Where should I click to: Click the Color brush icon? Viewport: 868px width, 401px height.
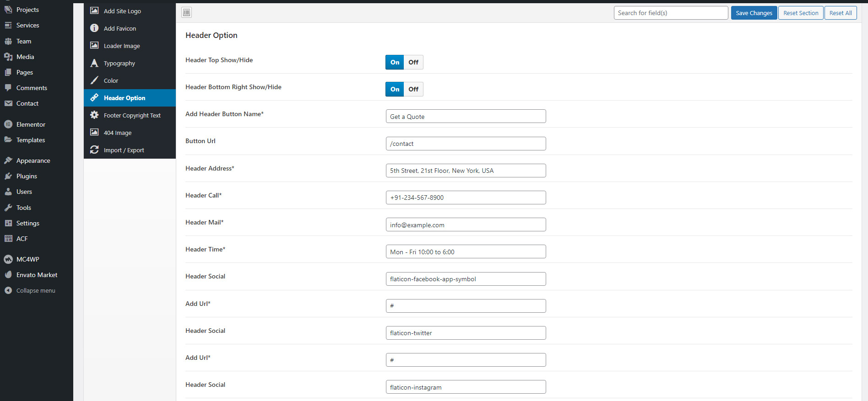click(x=94, y=80)
